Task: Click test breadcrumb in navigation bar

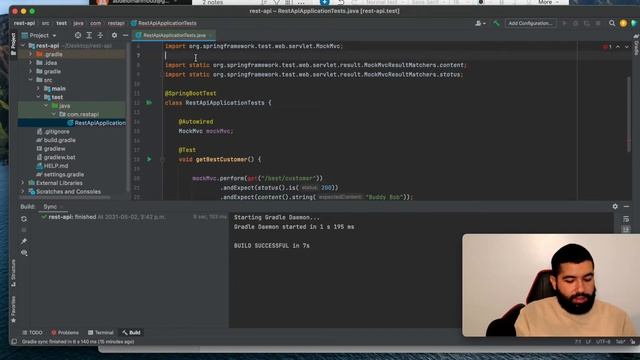Action: [x=62, y=23]
